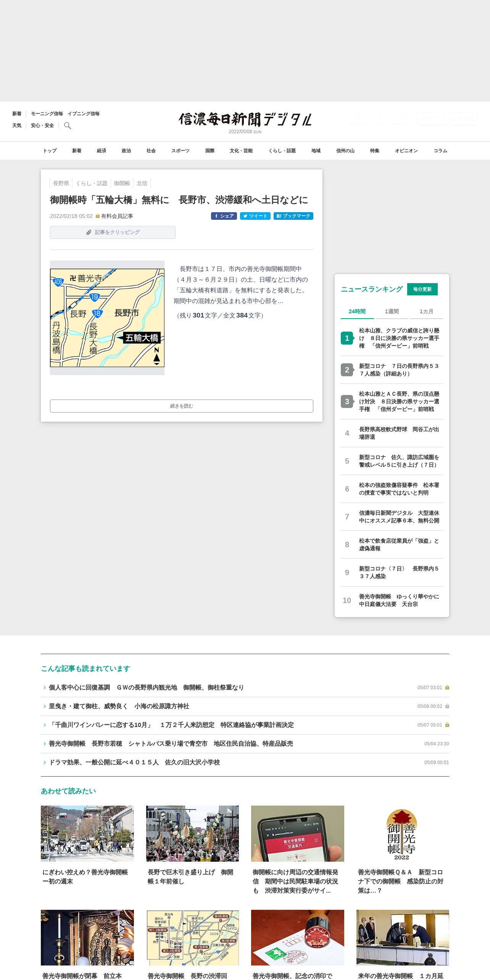This screenshot has width=490, height=980.
Task: Click 毎分更新 badge in ranking
Action: pyautogui.click(x=422, y=289)
